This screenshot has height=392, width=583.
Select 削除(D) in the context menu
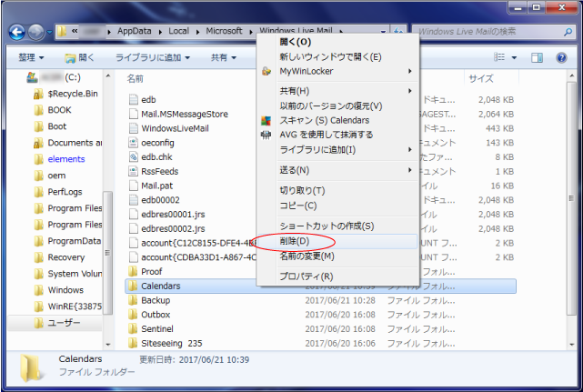point(337,241)
